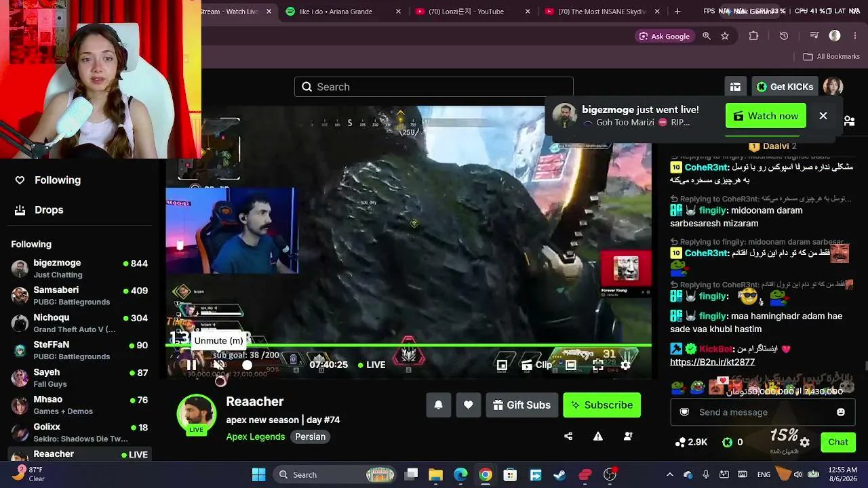Screen dimensions: 868x488
Task: Dismiss the bigezmoge live notification
Action: pos(823,116)
